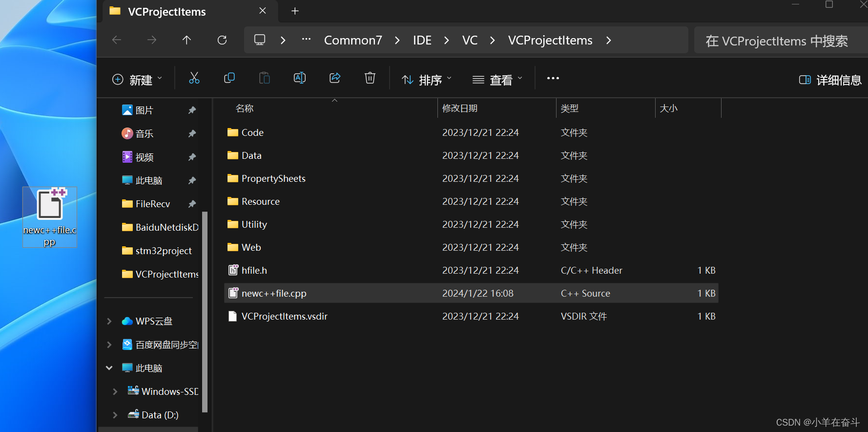Expand the chevron after VC breadcrumb

point(493,40)
